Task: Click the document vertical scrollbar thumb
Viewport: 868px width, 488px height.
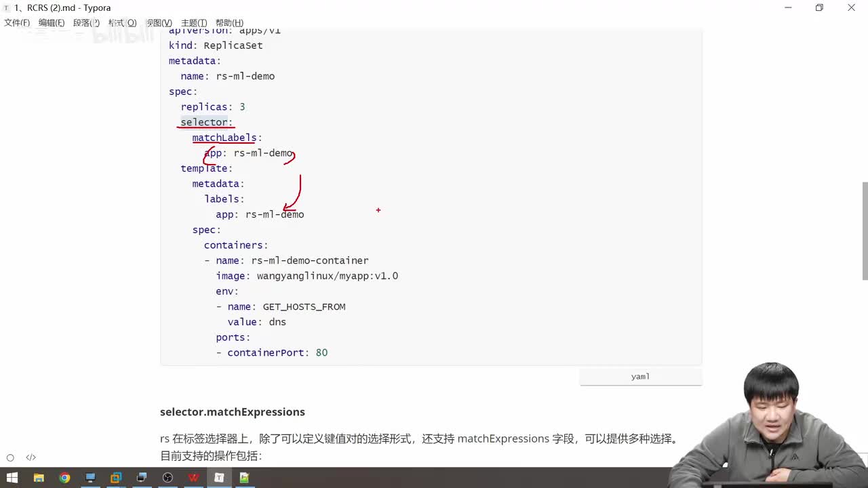Action: [x=865, y=230]
